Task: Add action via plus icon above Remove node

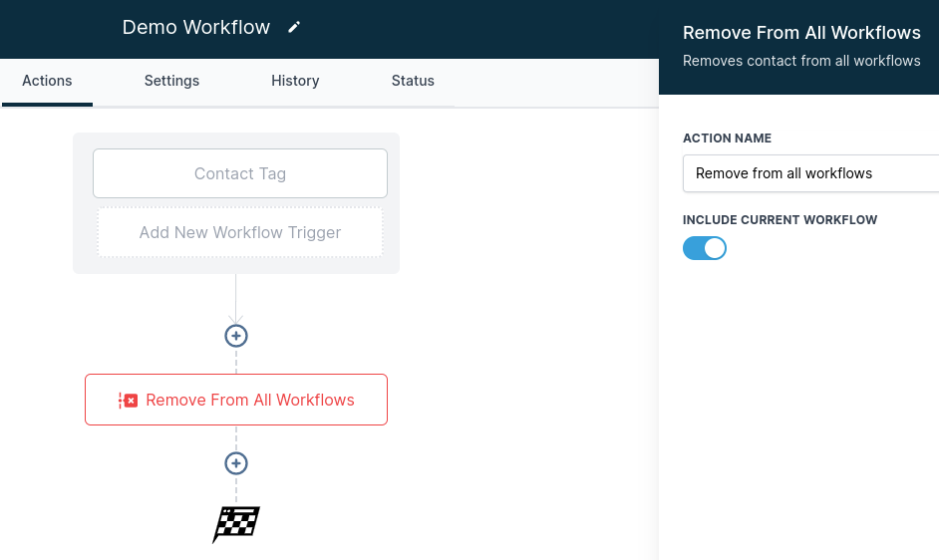Action: [x=236, y=336]
